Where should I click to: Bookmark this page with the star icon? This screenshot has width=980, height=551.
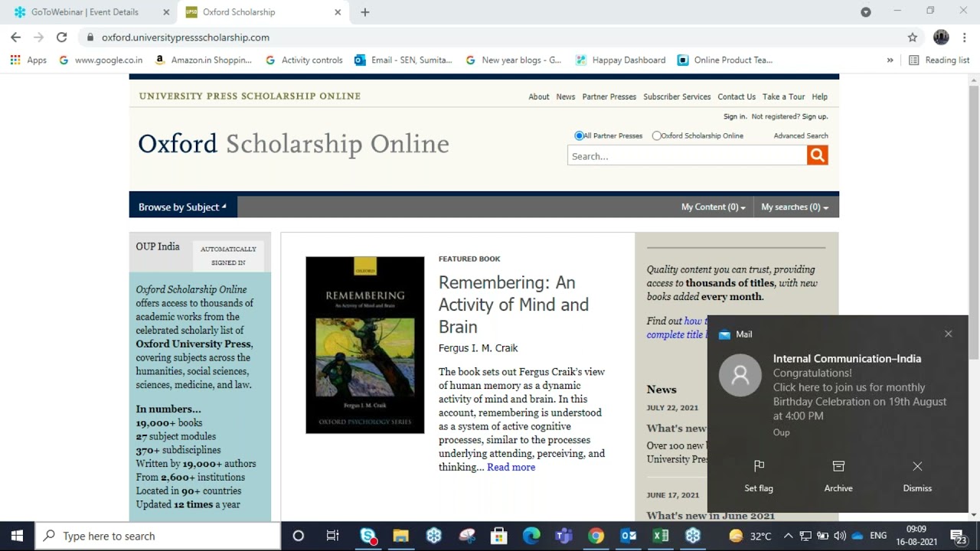coord(912,37)
